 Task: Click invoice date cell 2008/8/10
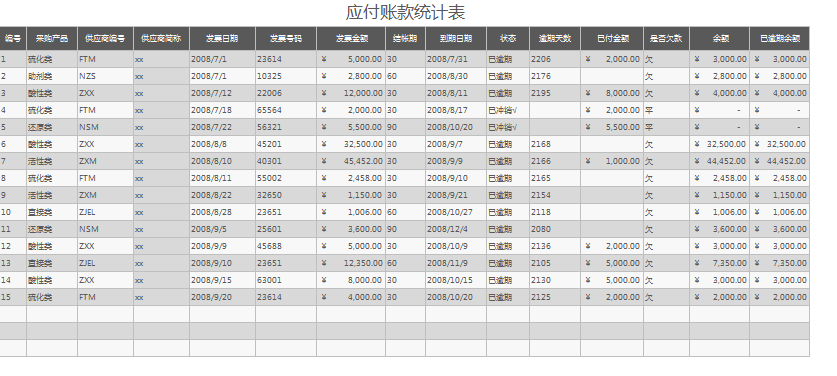(x=222, y=161)
